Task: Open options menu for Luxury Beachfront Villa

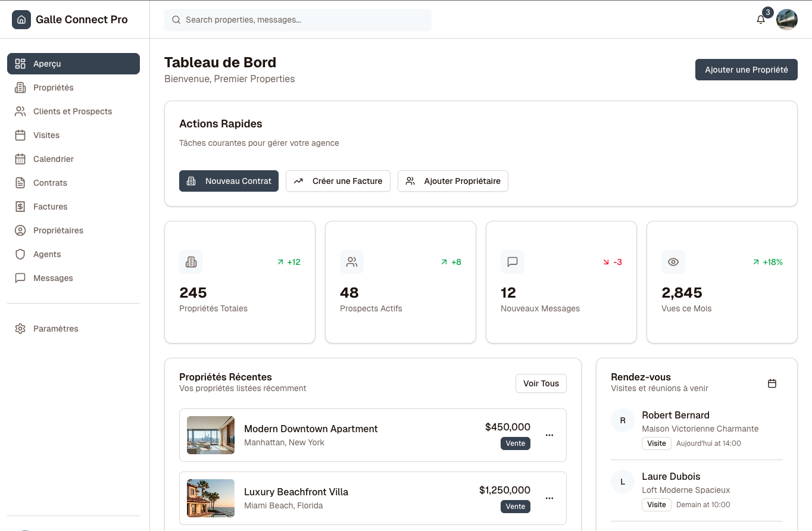Action: [549, 498]
